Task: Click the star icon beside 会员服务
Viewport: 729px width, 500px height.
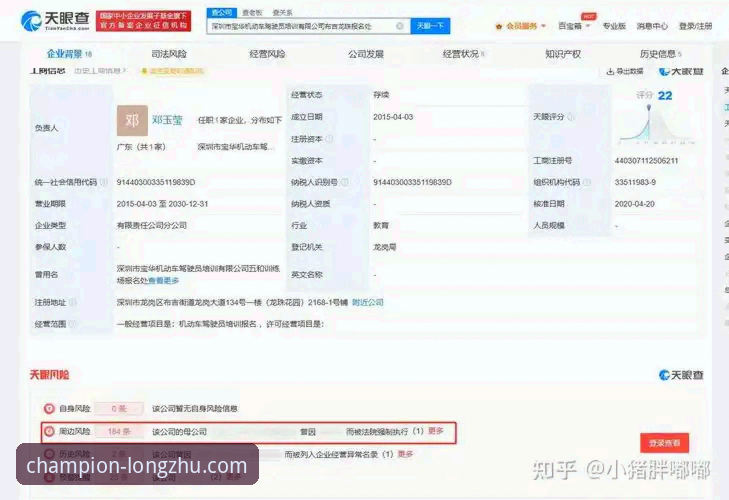Action: tap(499, 27)
